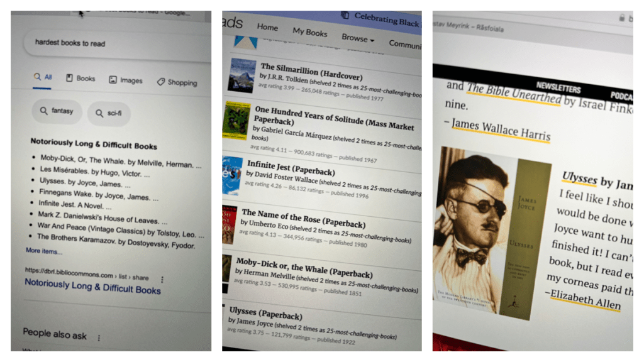
Task: Open Notoriously Long & Difficult Books result link
Action: tap(92, 287)
